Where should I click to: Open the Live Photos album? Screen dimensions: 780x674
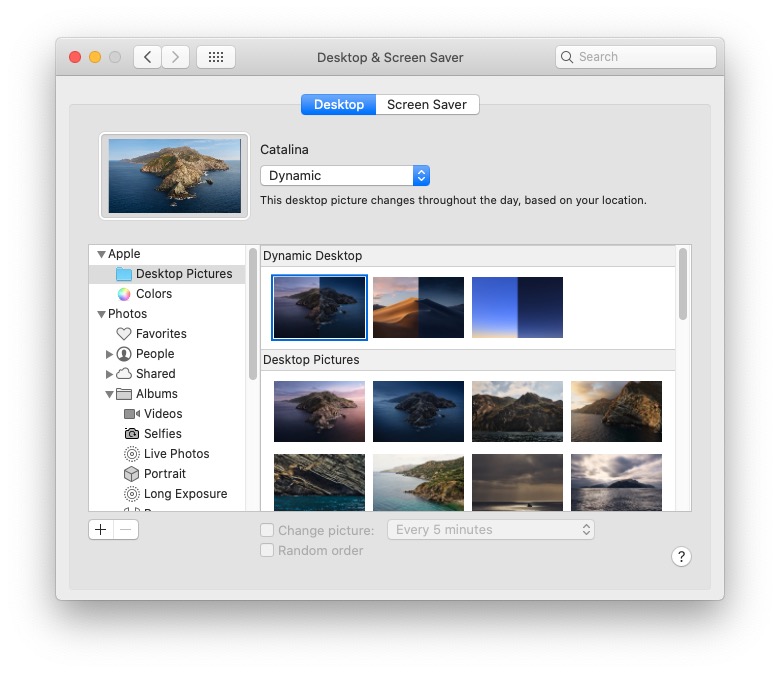(167, 454)
